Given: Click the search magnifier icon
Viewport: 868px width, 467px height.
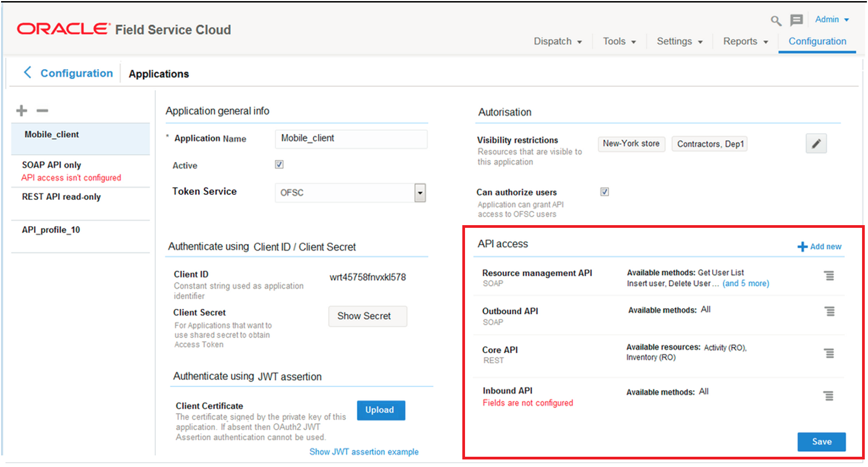Looking at the screenshot, I should click(x=776, y=21).
